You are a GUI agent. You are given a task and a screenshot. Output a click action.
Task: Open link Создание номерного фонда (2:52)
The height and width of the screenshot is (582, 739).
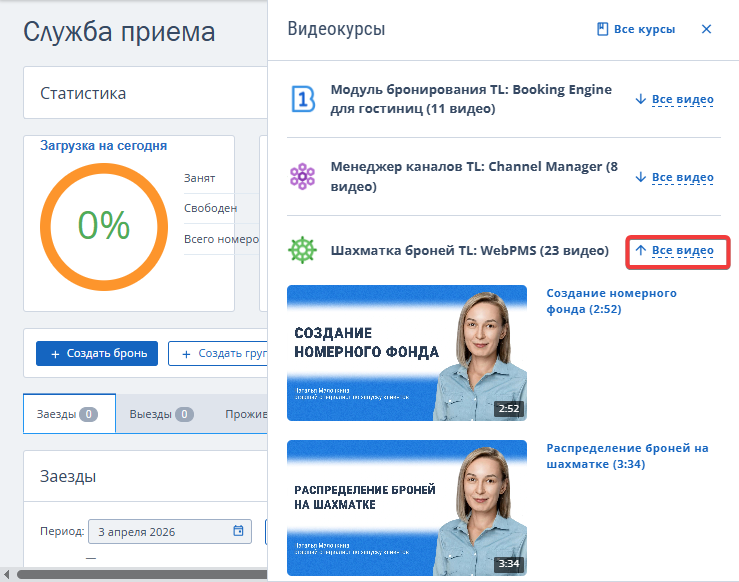tap(611, 301)
